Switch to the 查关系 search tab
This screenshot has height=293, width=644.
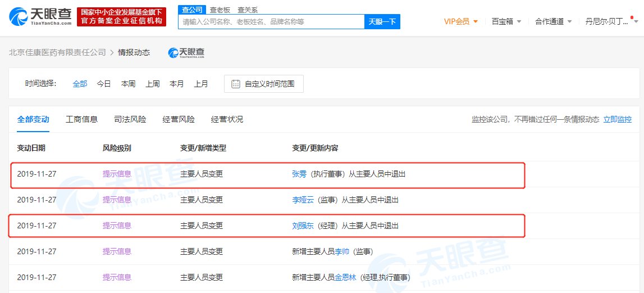pyautogui.click(x=248, y=10)
